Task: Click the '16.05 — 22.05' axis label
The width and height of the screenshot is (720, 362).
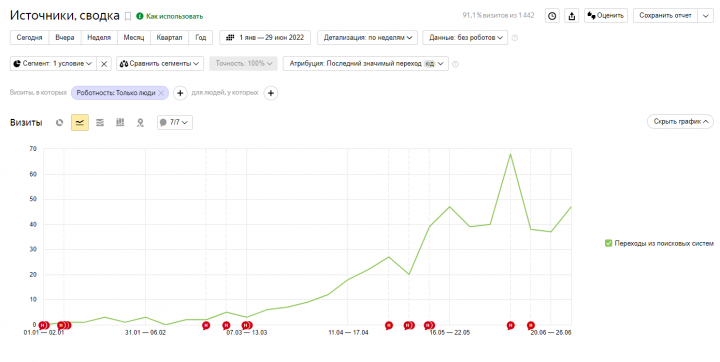Action: 450,333
